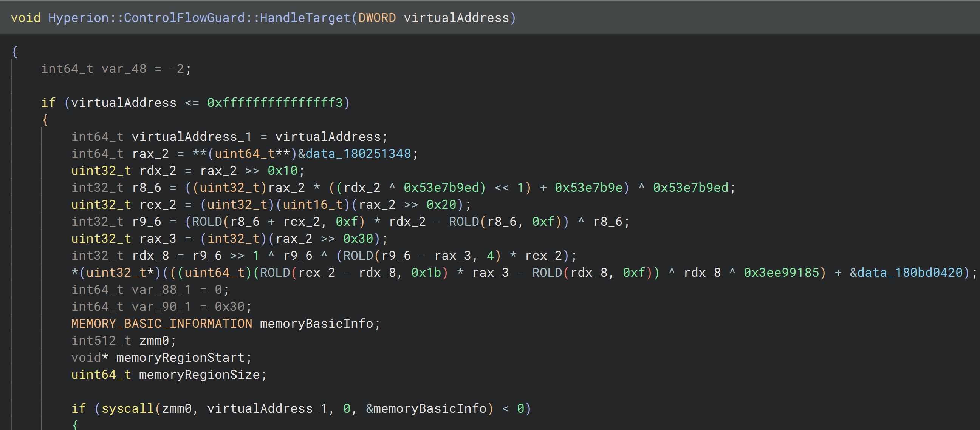Select virtualAddress_1 in its int64_t declaration

pyautogui.click(x=192, y=137)
